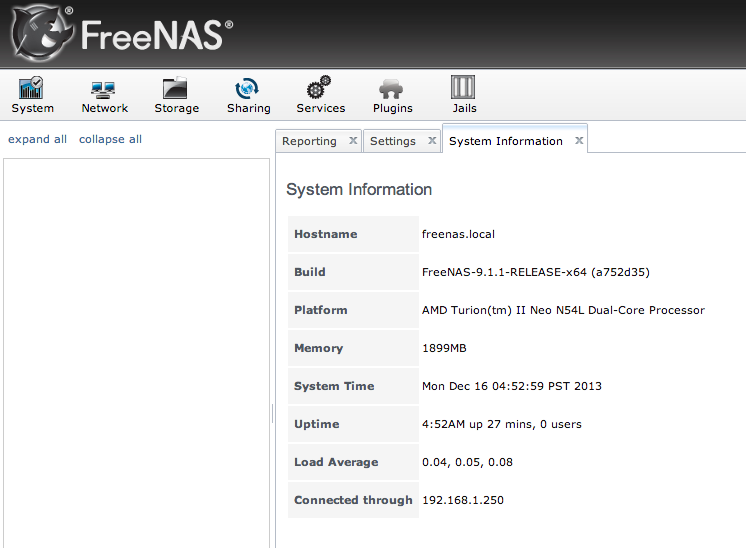Open the Network toolbar icon

coord(105,95)
